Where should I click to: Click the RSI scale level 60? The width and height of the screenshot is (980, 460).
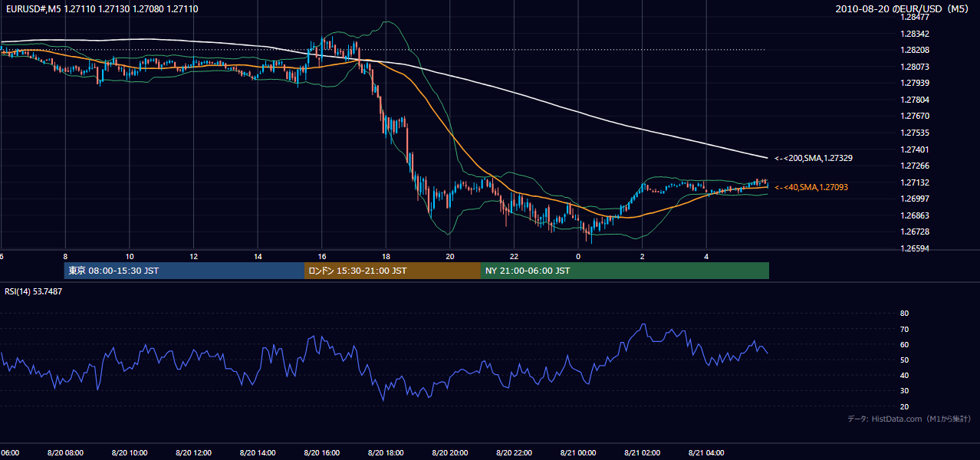pos(904,344)
